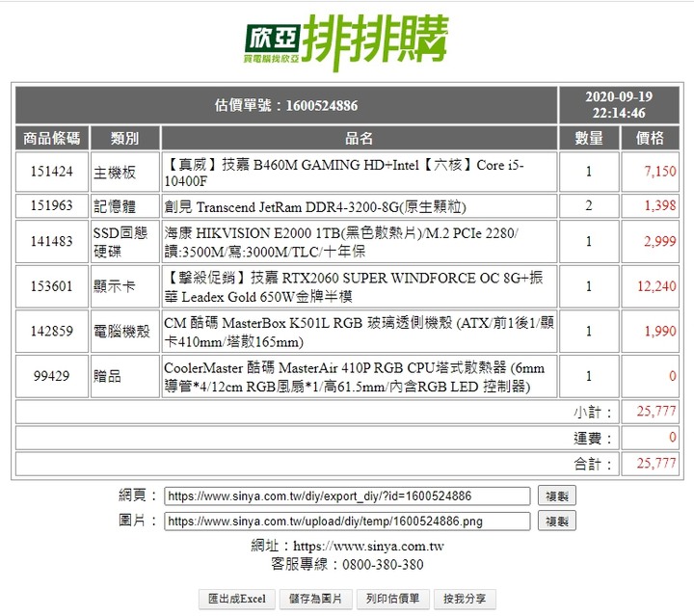Click the date 2020-09-19 22:14:46
The height and width of the screenshot is (616, 694).
tap(619, 105)
